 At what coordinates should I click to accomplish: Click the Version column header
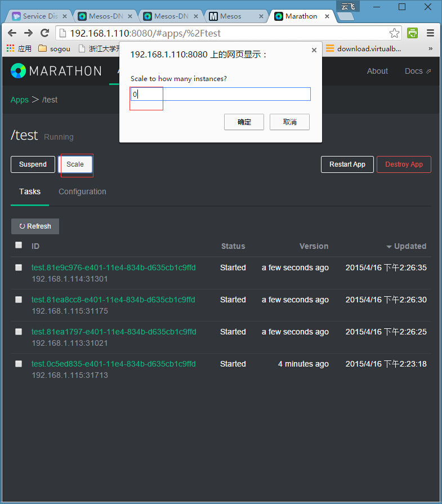(314, 246)
